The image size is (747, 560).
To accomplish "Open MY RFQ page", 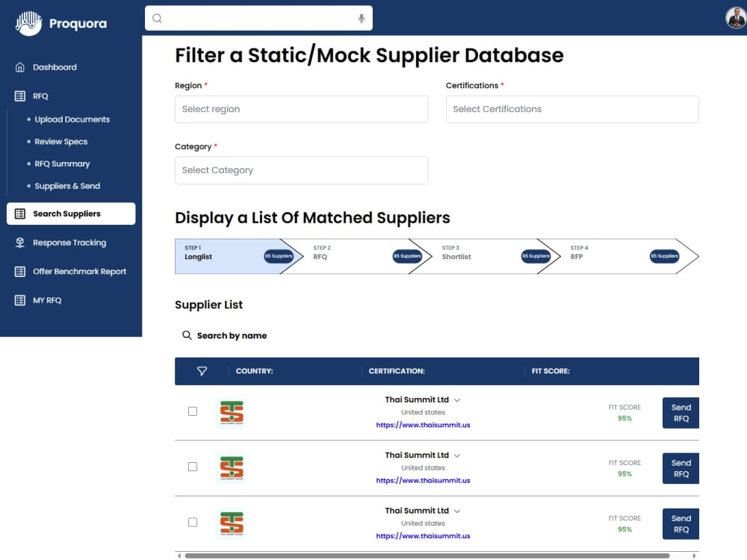I will (47, 300).
